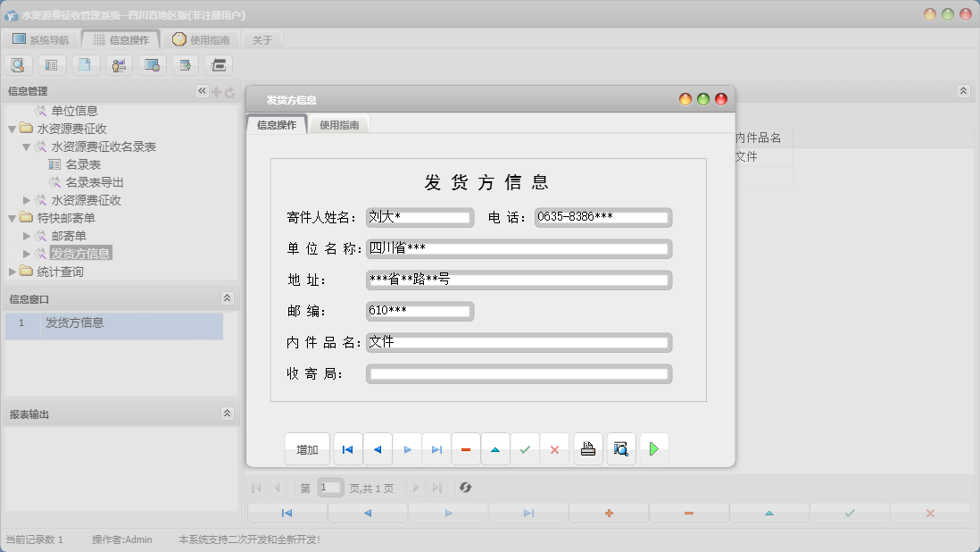Select the search/preview toolbar icon
The height and width of the screenshot is (552, 980).
[x=18, y=63]
